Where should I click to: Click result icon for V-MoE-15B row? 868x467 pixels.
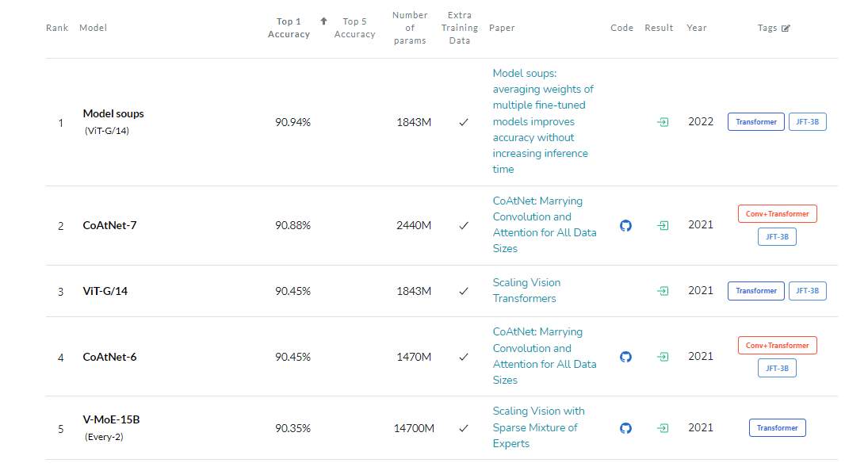(662, 428)
